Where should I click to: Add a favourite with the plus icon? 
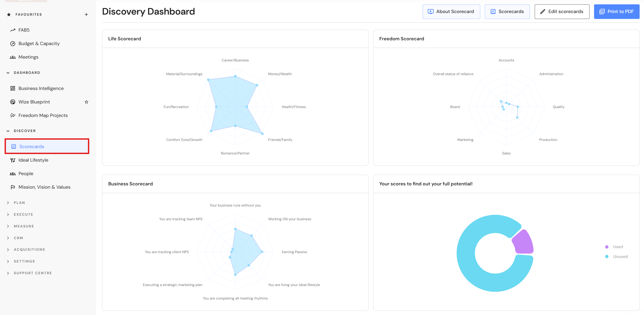(86, 15)
